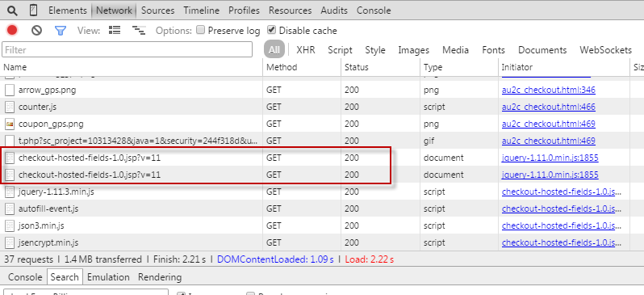Enable the Preserve log checkbox
The image size is (644, 295).
pos(200,30)
